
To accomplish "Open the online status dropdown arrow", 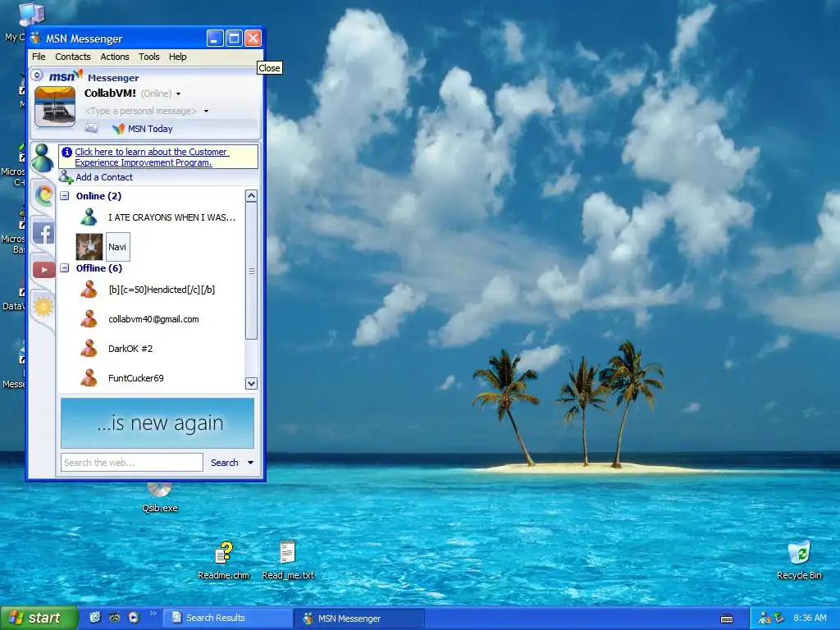I will coord(178,94).
